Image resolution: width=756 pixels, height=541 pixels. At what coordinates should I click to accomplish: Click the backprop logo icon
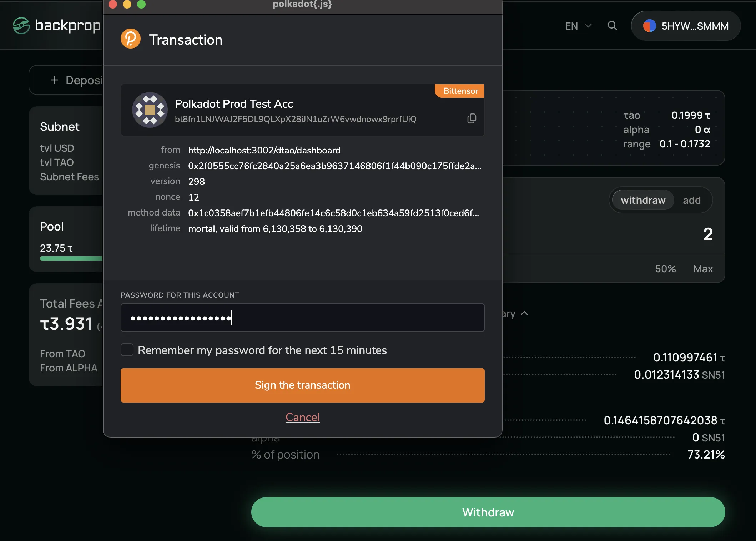click(21, 26)
